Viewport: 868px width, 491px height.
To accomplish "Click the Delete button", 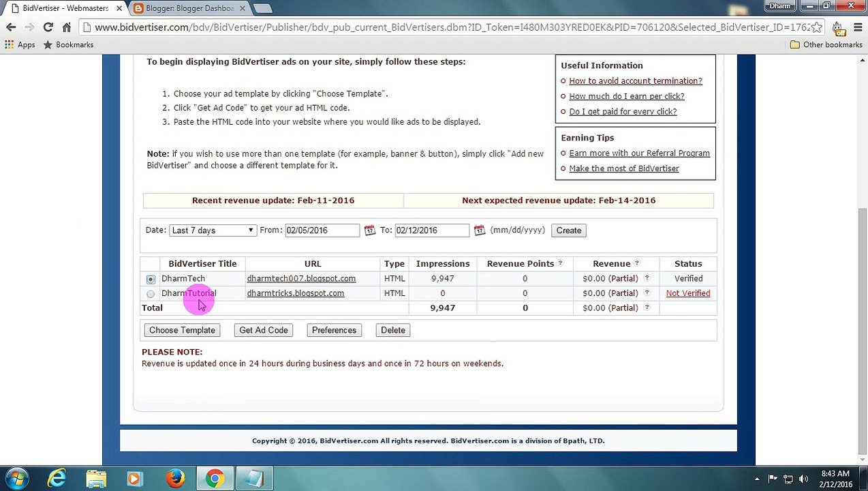I will coord(392,330).
